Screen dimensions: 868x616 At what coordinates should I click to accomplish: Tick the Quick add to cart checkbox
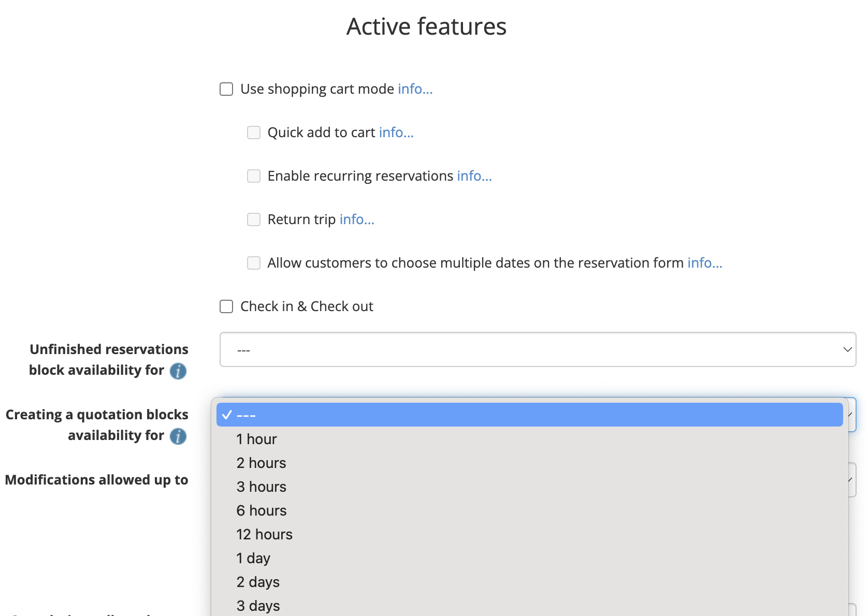point(254,133)
